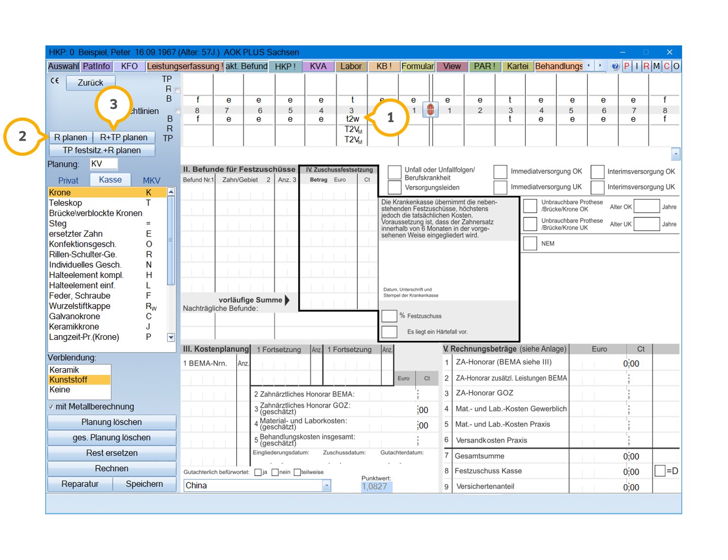Tick the '=D' checkbox beside Festzuschuss Kasse
The image size is (728, 560).
pos(660,471)
